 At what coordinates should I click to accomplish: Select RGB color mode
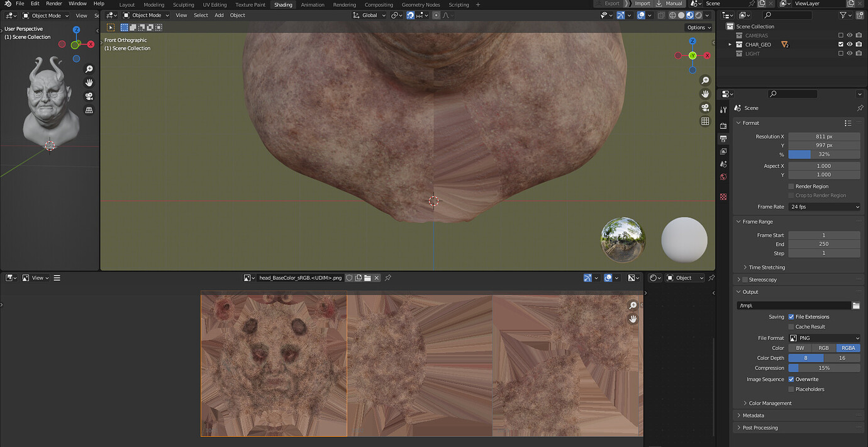point(823,348)
